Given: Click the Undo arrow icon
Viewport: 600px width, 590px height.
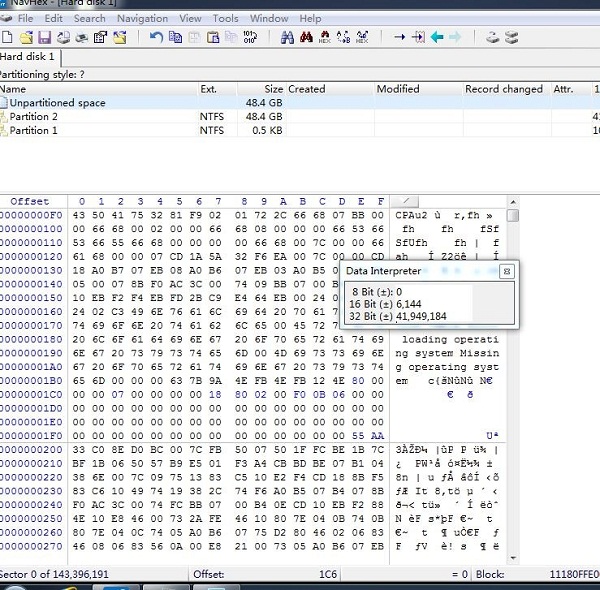Looking at the screenshot, I should (x=156, y=37).
